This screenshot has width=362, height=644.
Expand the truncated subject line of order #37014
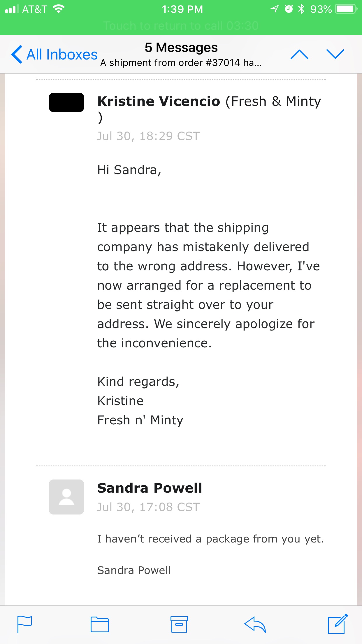pos(181,62)
